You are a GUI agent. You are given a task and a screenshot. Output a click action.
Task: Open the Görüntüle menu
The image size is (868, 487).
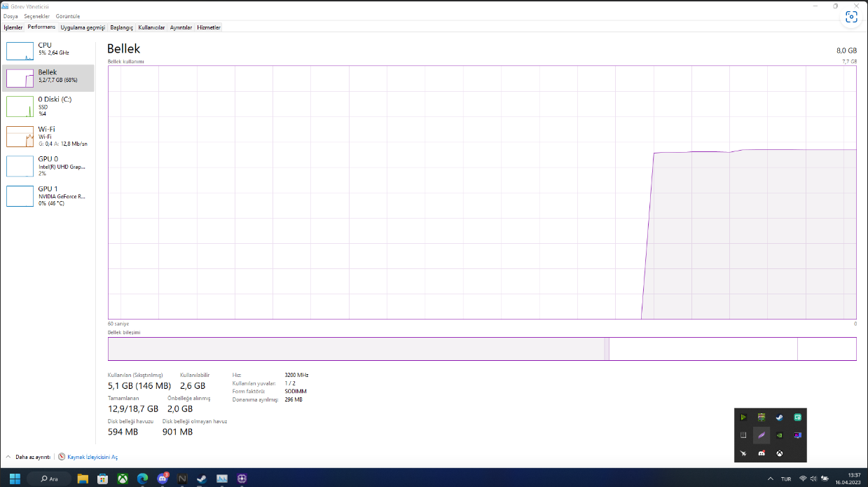68,16
